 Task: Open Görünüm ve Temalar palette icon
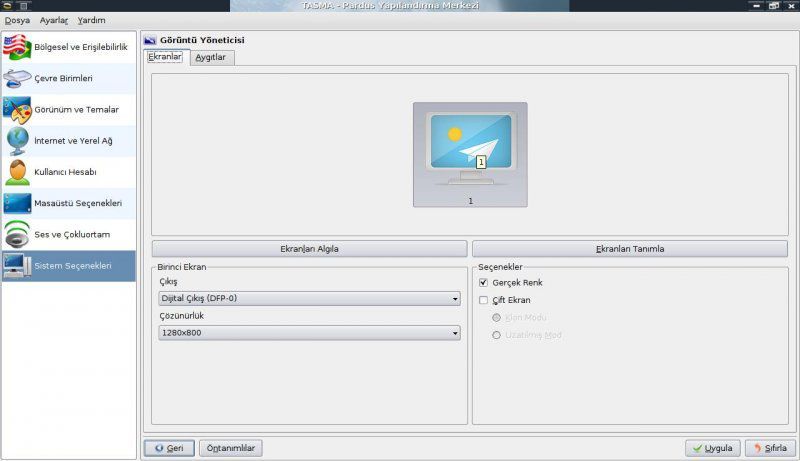point(17,110)
